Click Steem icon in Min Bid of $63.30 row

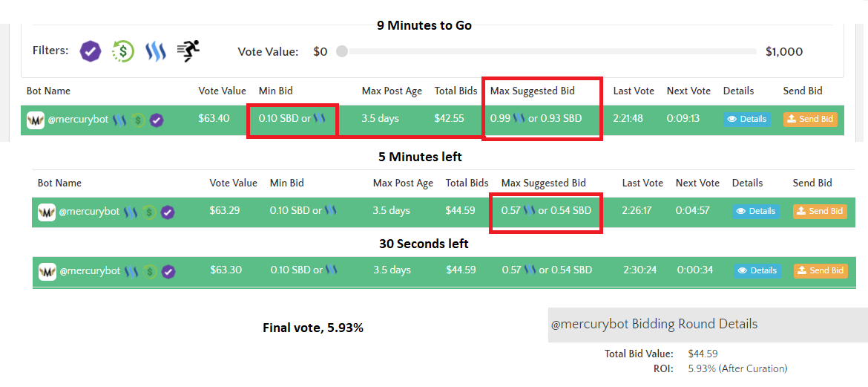(331, 270)
